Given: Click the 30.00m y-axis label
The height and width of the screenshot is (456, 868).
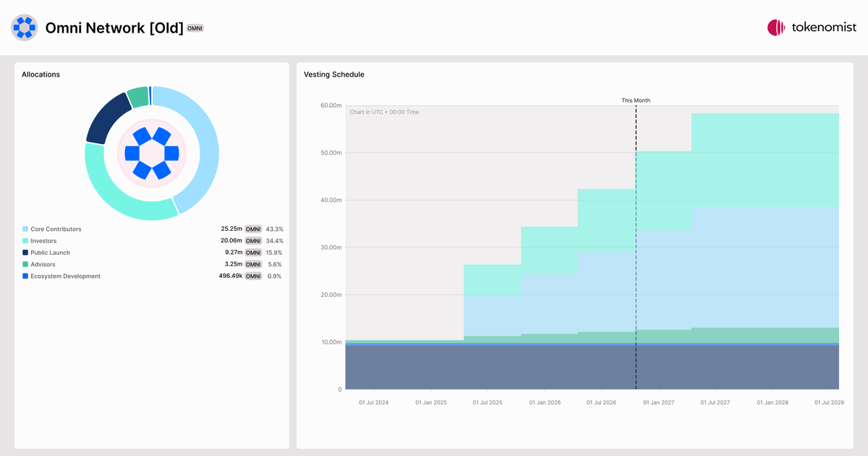Looking at the screenshot, I should click(331, 248).
